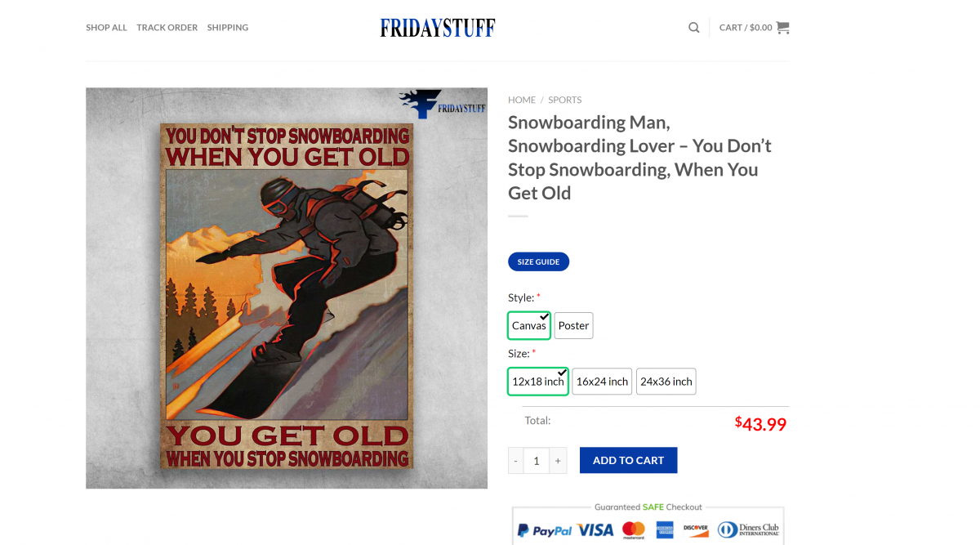The width and height of the screenshot is (980, 545).
Task: Increase quantity with the plus button
Action: (x=558, y=460)
